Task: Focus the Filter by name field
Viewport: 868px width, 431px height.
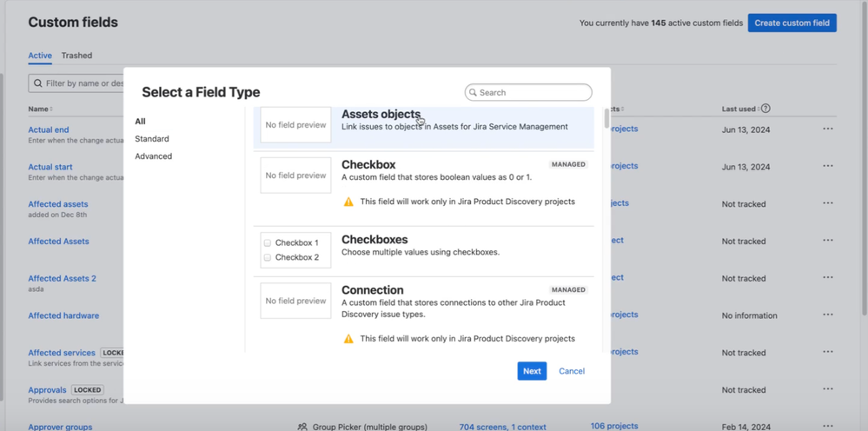Action: [76, 83]
